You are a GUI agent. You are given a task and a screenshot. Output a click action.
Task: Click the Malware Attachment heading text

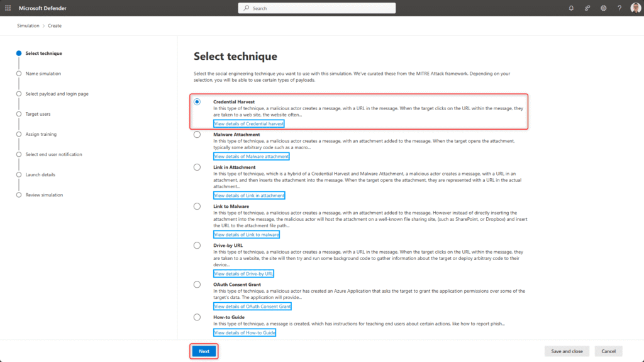[236, 135]
